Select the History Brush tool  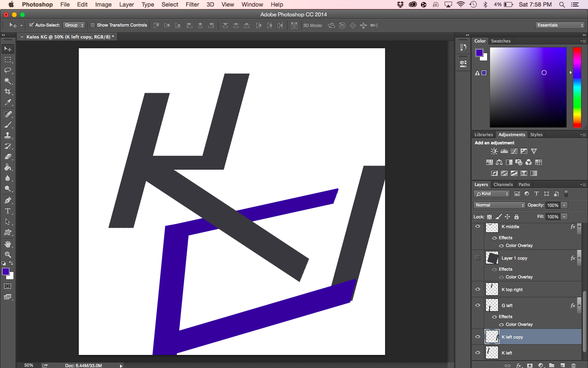coord(8,146)
